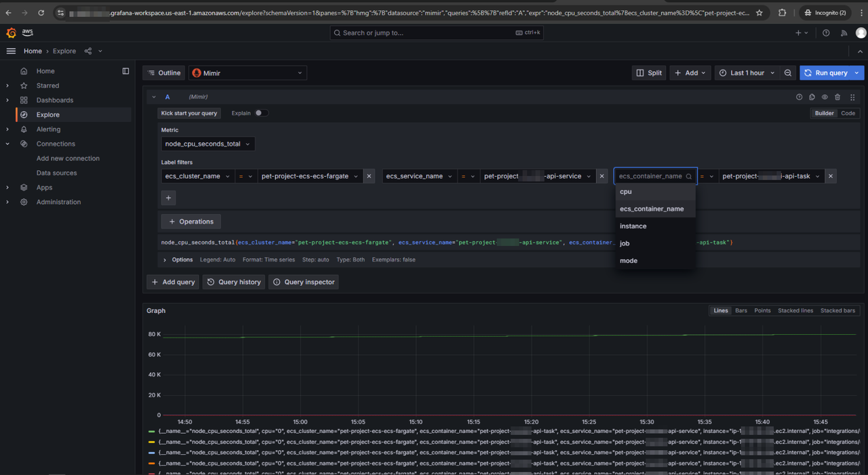Screen dimensions: 868x475
Task: Select Lines graph style
Action: pyautogui.click(x=721, y=310)
